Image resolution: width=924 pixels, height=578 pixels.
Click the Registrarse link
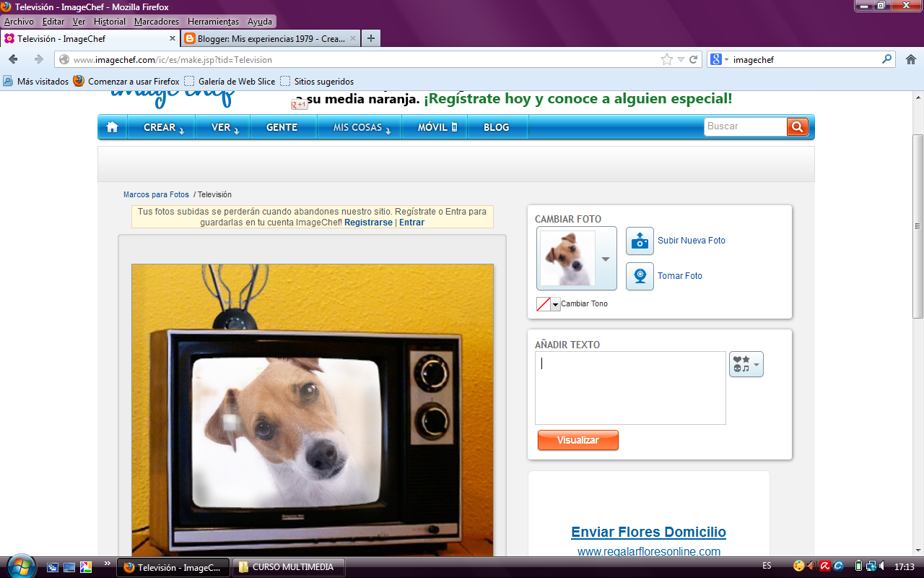(x=369, y=222)
